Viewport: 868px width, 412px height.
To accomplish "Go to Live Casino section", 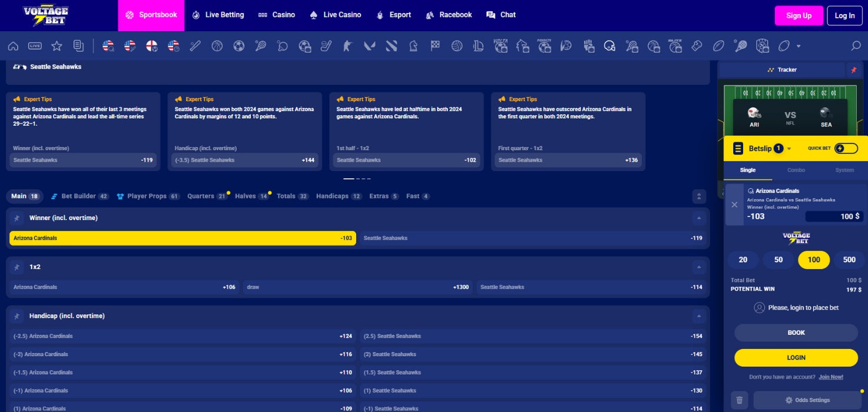I will click(335, 15).
